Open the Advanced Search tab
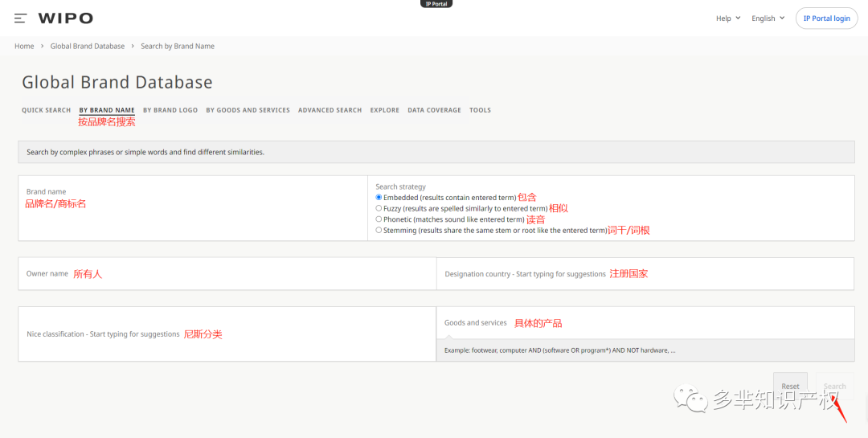Viewport: 868px width, 438px height. [330, 110]
